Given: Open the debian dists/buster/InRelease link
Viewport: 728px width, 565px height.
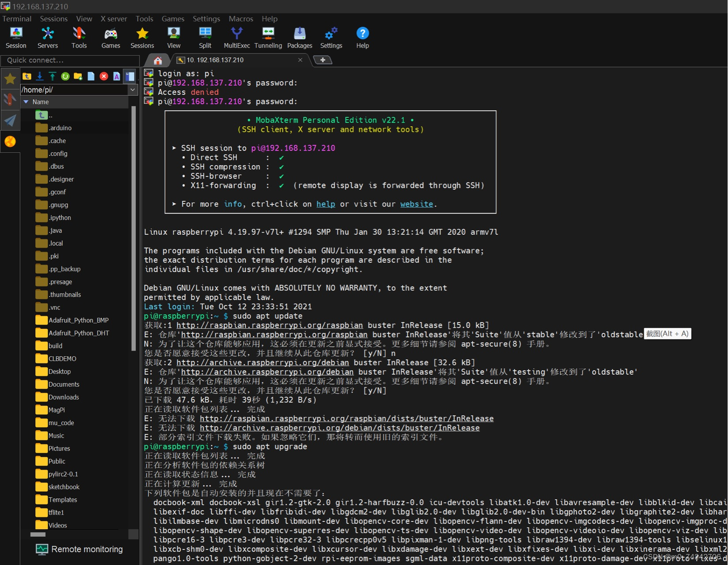Looking at the screenshot, I should (340, 428).
